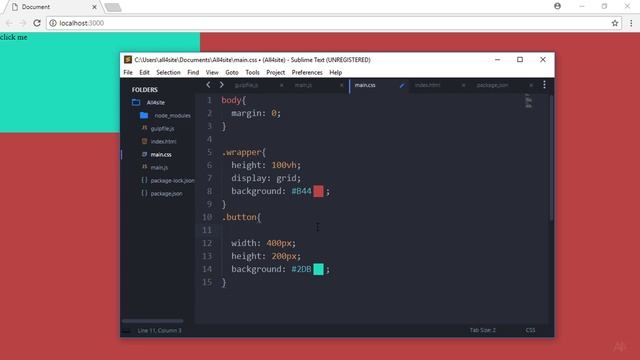Open the Chrome three-dots menu

(x=631, y=23)
